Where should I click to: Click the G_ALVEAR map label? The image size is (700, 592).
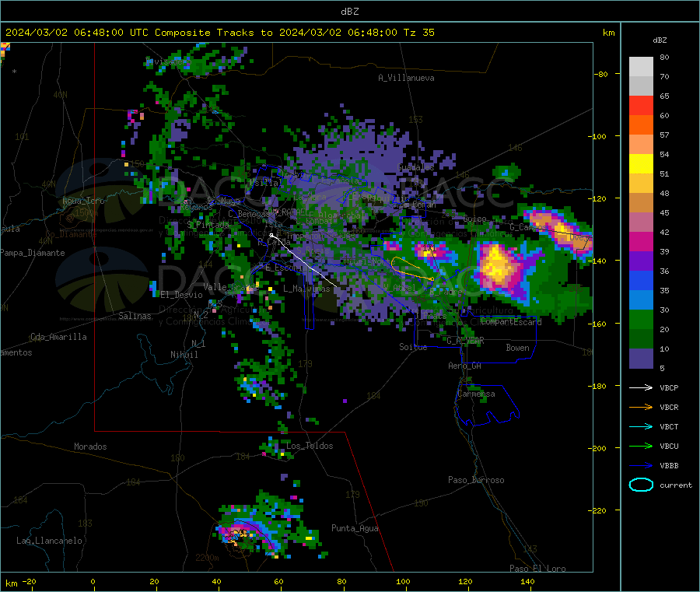point(466,341)
